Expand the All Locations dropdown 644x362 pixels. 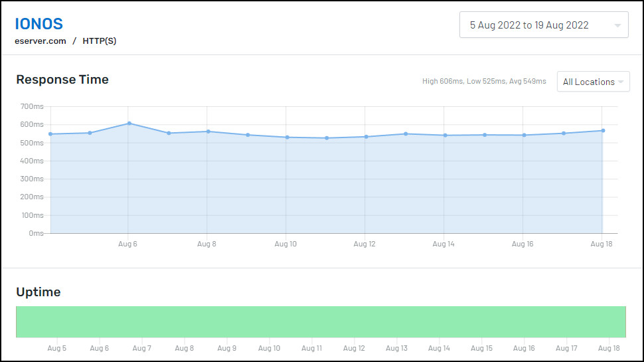(x=593, y=82)
